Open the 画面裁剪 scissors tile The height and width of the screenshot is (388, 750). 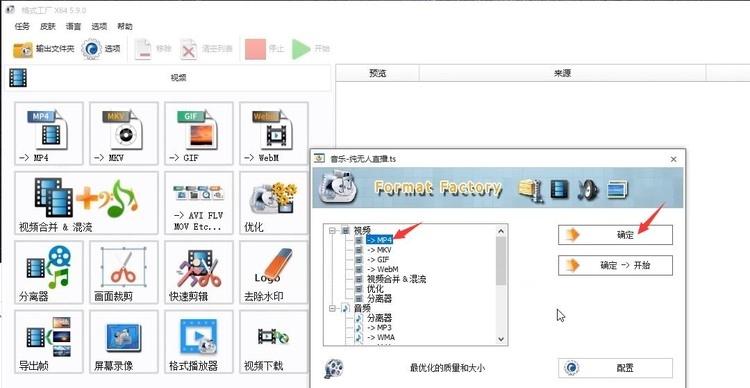click(124, 272)
